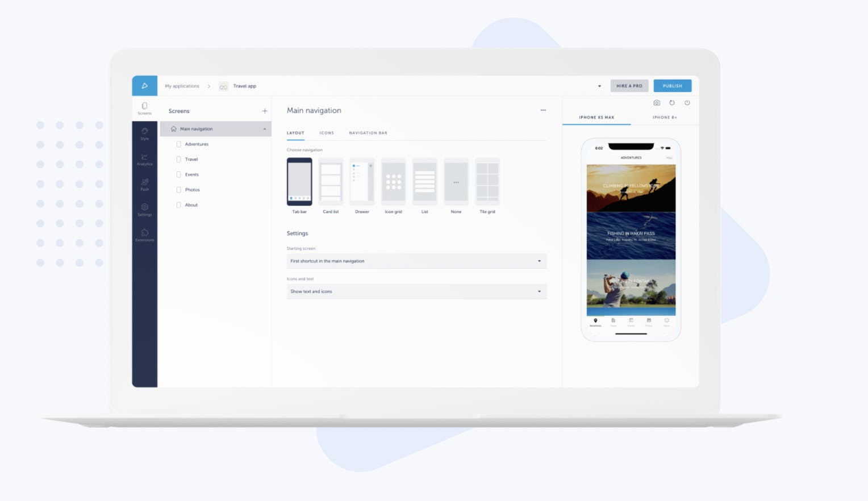
Task: Reload the preview with refresh icon
Action: pyautogui.click(x=672, y=103)
